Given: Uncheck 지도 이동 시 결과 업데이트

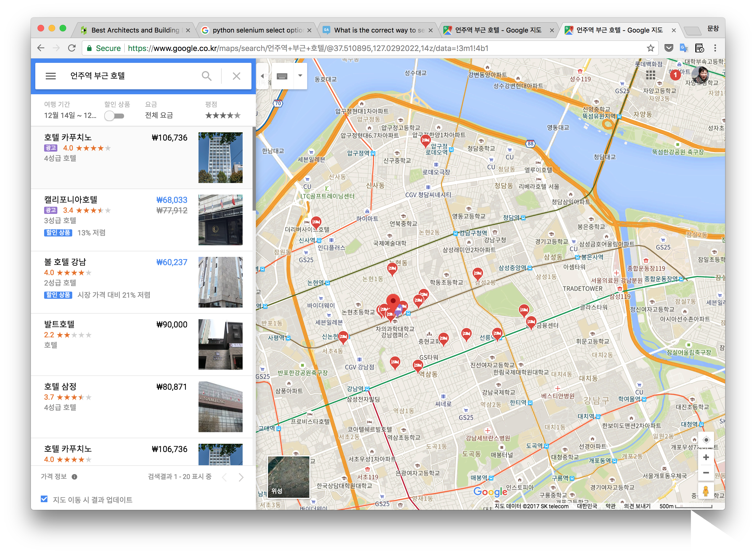Looking at the screenshot, I should click(x=44, y=499).
